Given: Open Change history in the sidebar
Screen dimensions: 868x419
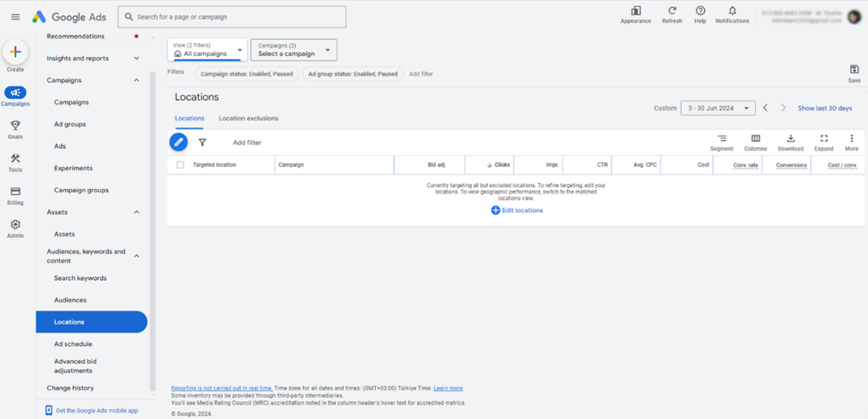Looking at the screenshot, I should click(x=70, y=388).
